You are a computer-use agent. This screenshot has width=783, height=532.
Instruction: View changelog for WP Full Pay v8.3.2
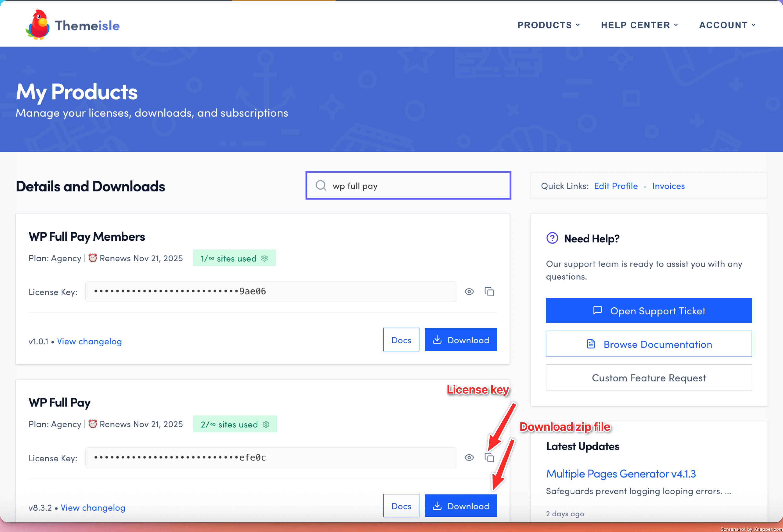(93, 507)
